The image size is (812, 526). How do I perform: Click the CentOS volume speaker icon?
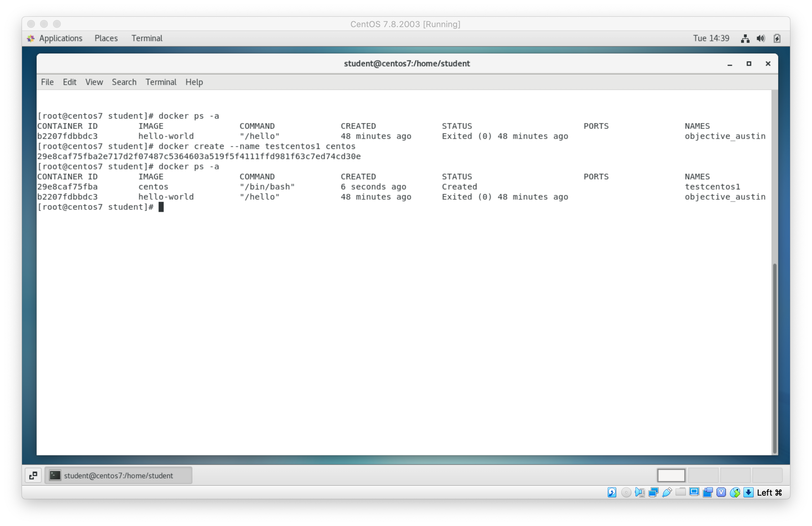coord(761,38)
